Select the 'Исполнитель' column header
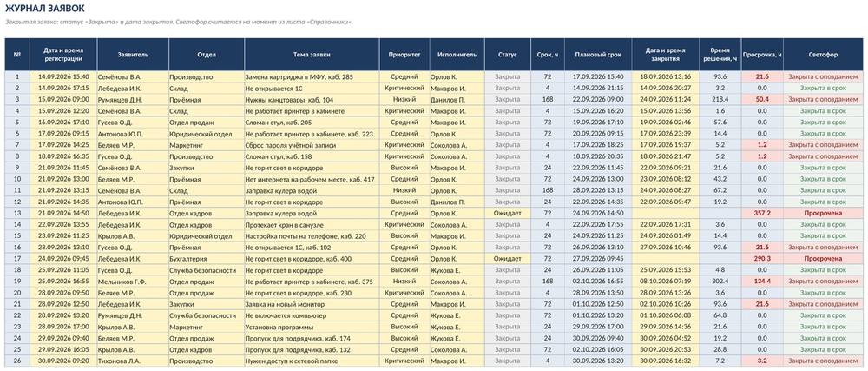 [457, 55]
